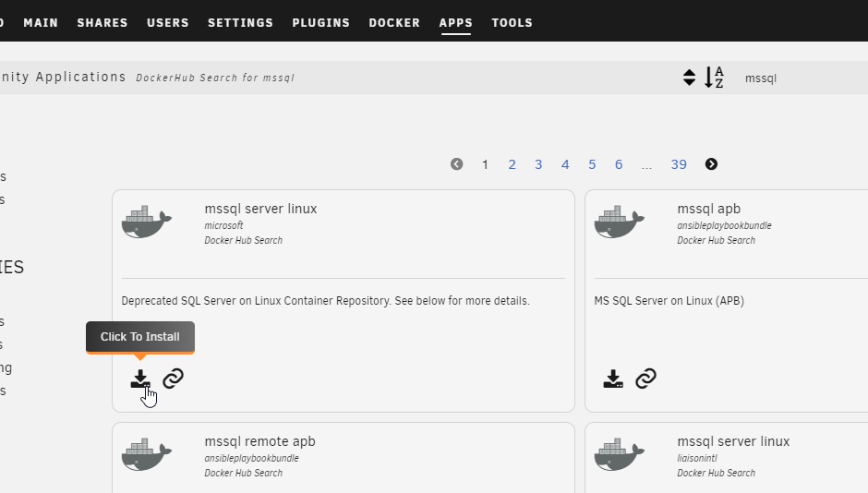Go to results page 5
The image size is (868, 493).
(x=592, y=164)
